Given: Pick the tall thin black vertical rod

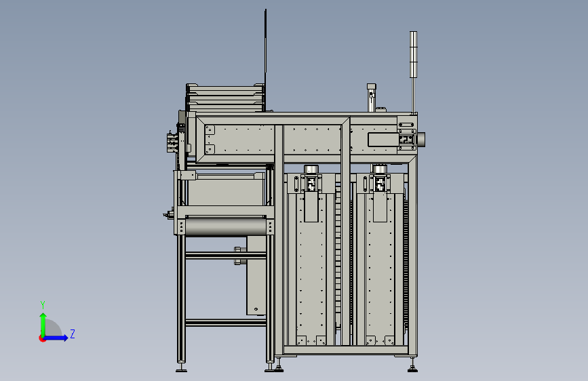Looking at the screenshot, I should pos(265,60).
